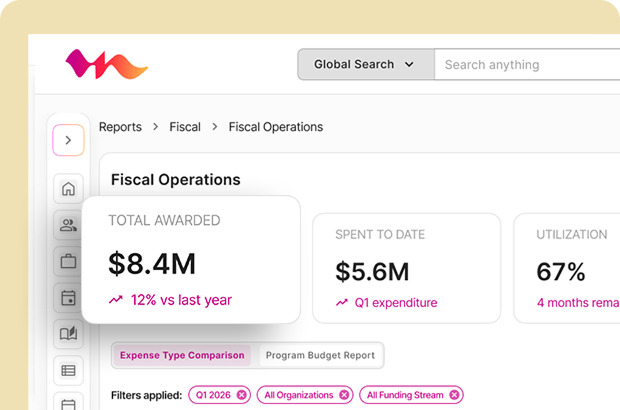Open the Global Search dropdown

365,65
